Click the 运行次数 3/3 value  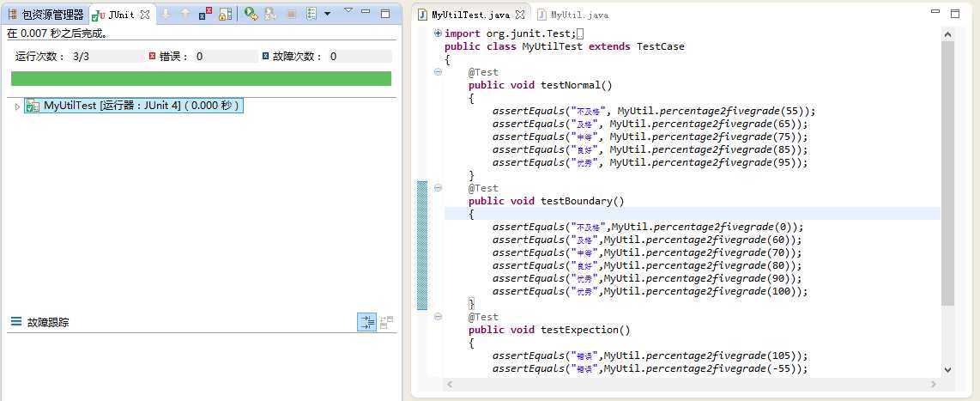[x=82, y=57]
